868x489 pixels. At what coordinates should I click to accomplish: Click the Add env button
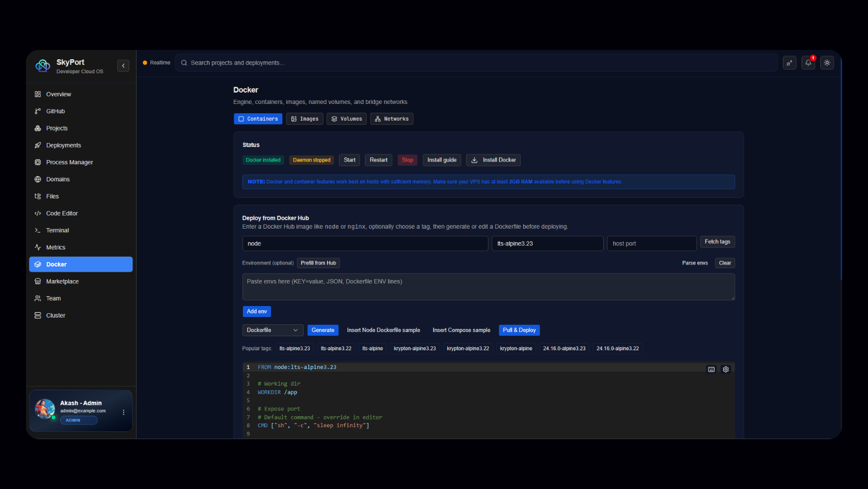257,311
